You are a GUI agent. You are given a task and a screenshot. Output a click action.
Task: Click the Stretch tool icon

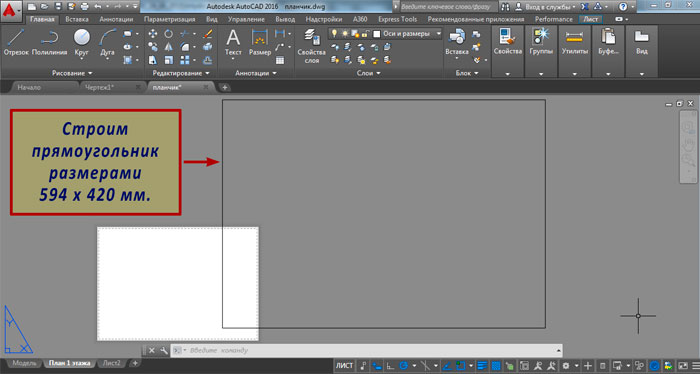click(153, 60)
